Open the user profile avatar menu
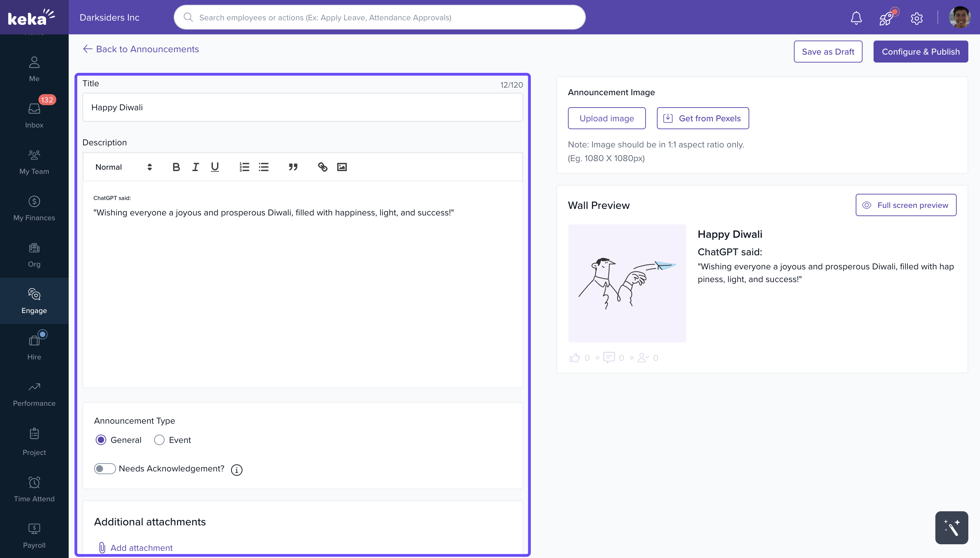The image size is (980, 558). tap(959, 18)
